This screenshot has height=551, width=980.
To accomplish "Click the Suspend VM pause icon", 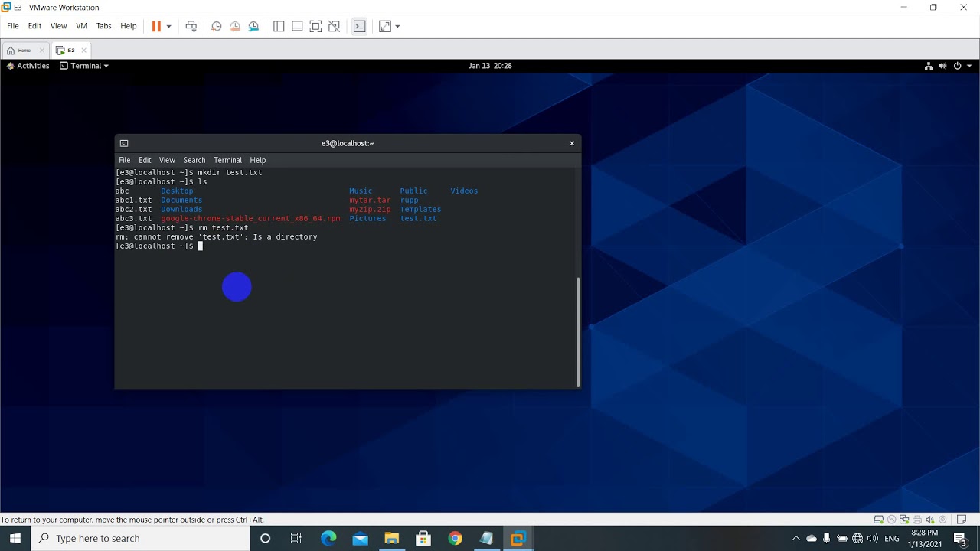I will tap(156, 26).
